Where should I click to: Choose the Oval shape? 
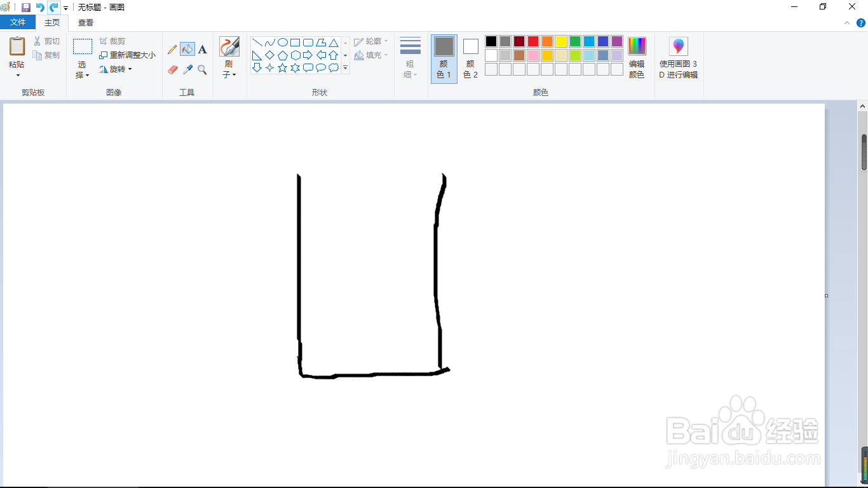(283, 43)
